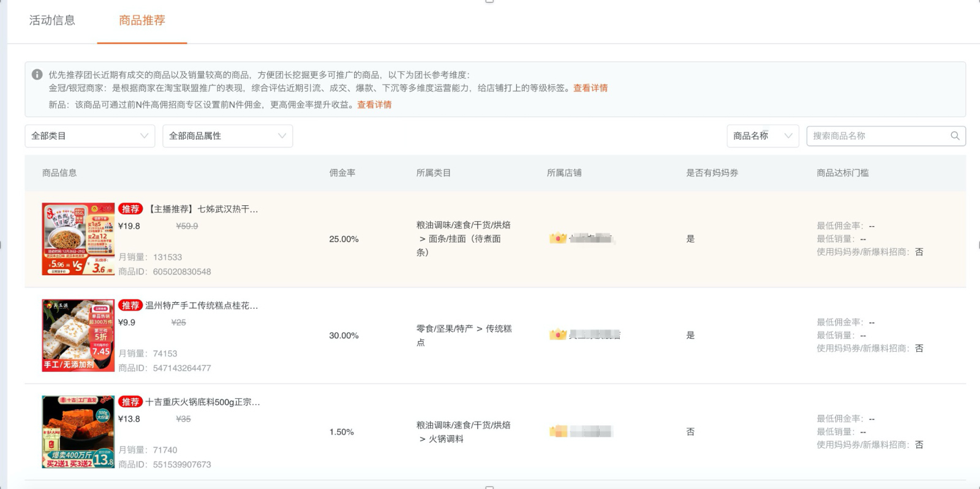Open 查看详情 link for 金冠/银冠商家
The width and height of the screenshot is (980, 489).
pos(590,88)
